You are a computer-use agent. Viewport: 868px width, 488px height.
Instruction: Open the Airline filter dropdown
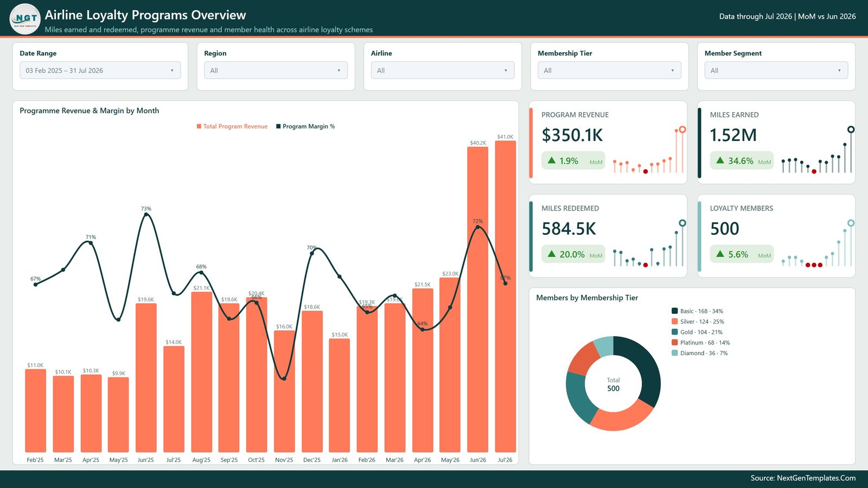coord(443,70)
